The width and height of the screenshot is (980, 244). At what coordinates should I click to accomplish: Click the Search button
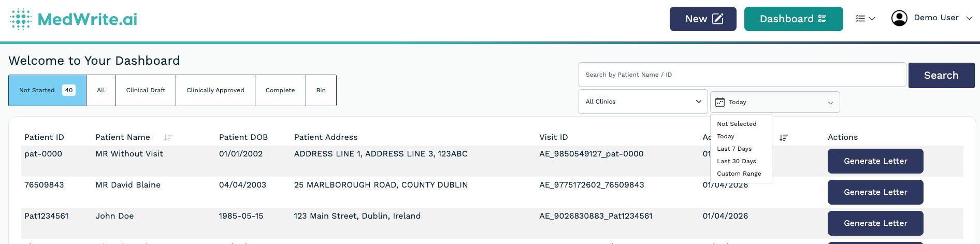point(941,76)
